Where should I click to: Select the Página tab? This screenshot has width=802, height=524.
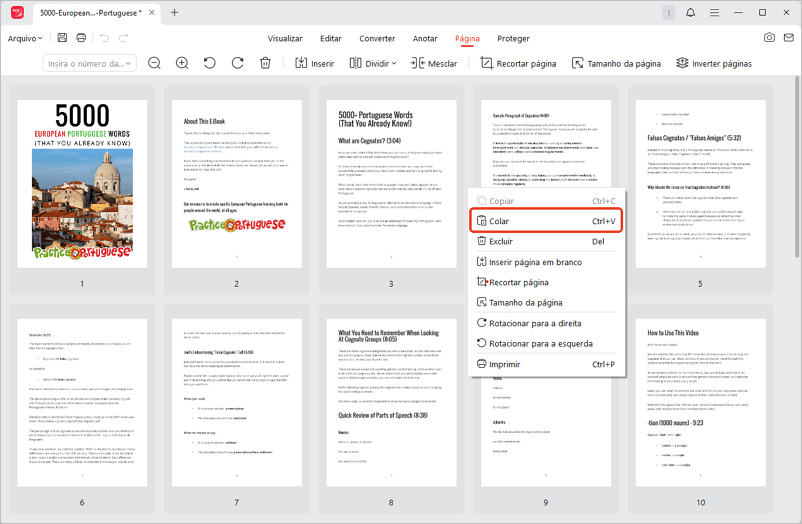click(467, 38)
